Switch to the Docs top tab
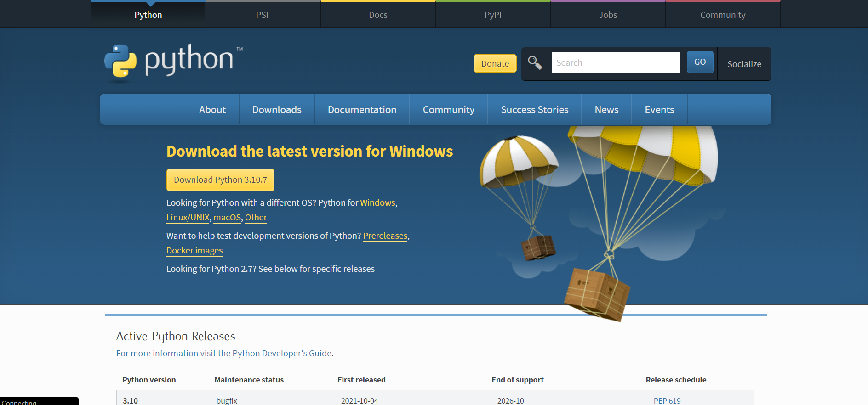Screen dimensions: 868x405 click(x=378, y=15)
